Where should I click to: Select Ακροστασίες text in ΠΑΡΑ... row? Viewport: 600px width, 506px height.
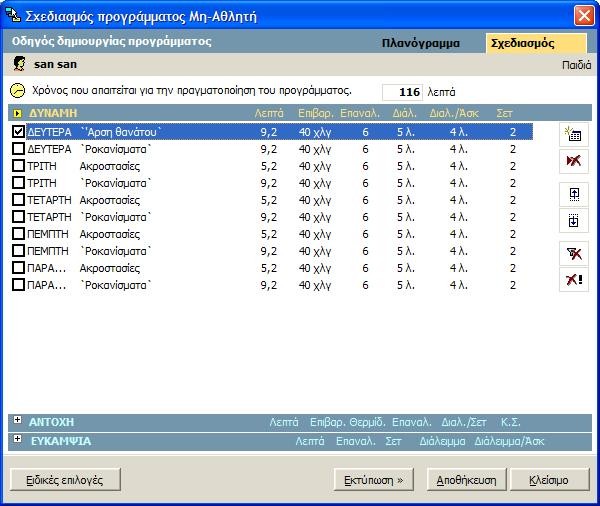pos(110,268)
